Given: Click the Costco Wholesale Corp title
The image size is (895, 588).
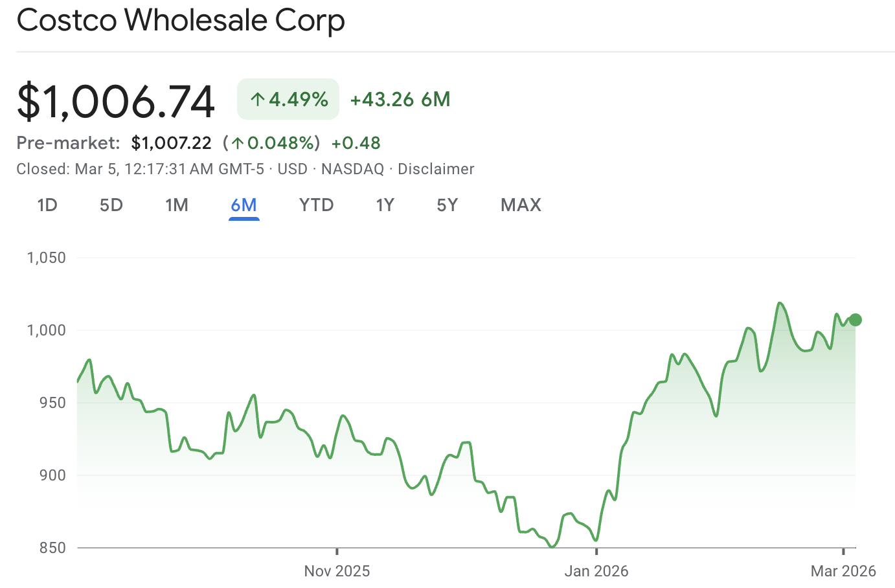Looking at the screenshot, I should tap(181, 21).
